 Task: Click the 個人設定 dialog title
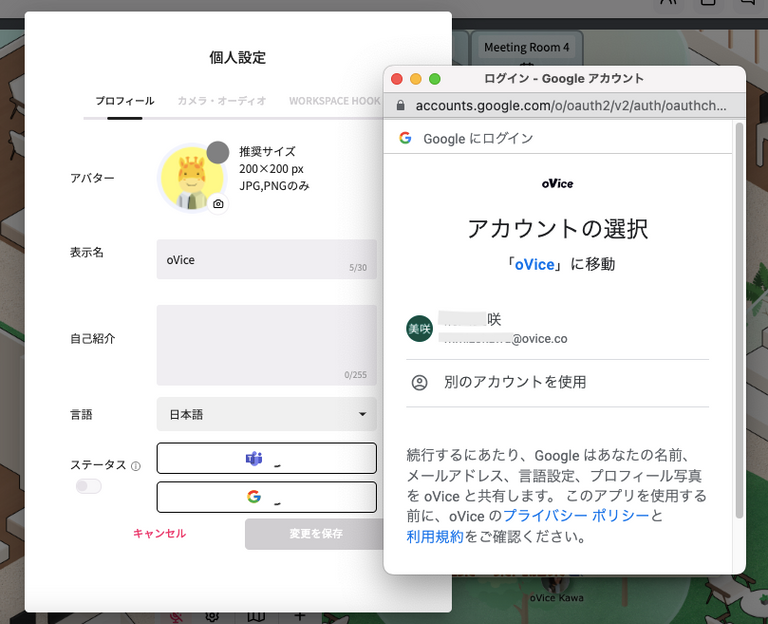pyautogui.click(x=238, y=57)
